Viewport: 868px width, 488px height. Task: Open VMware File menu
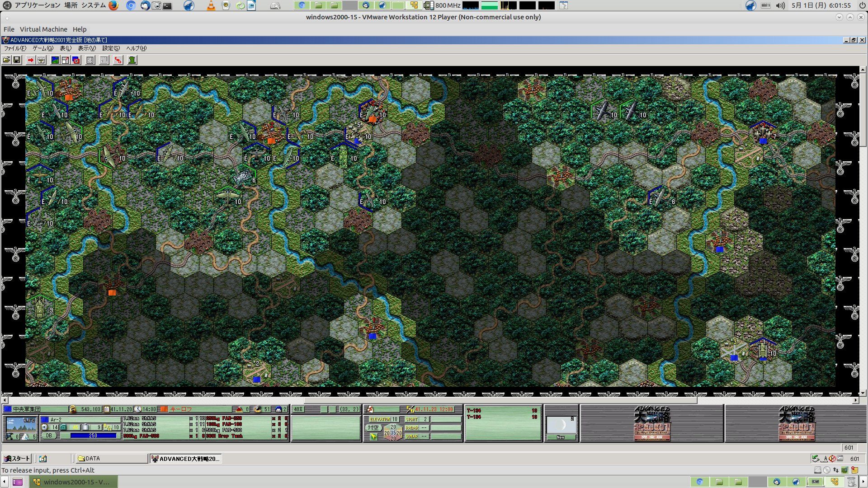pyautogui.click(x=9, y=29)
